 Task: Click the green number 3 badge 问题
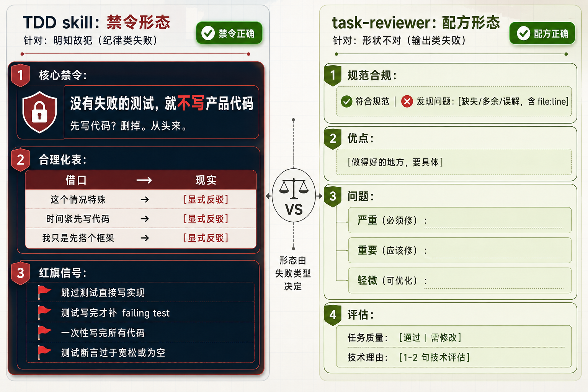point(333,196)
